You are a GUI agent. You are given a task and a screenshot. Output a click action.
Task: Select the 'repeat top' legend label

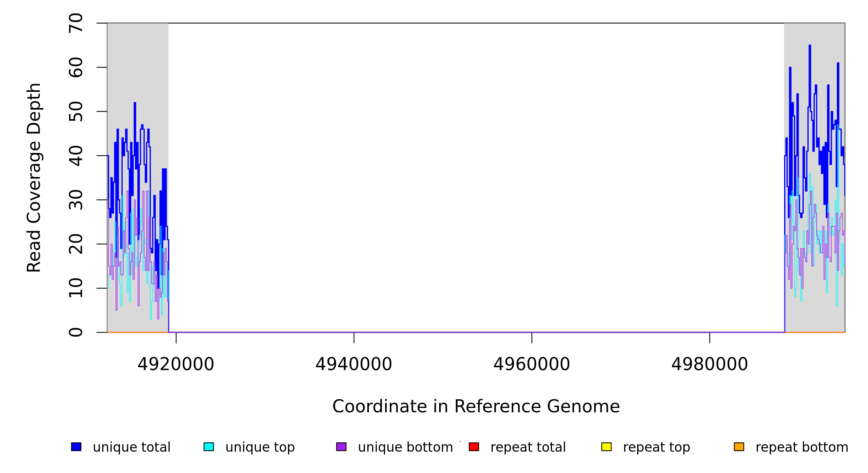tap(657, 447)
